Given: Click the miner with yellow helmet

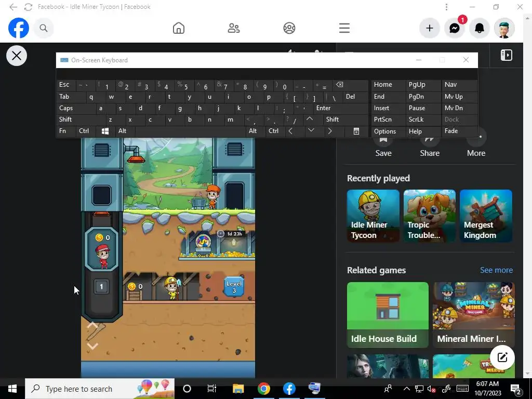Looking at the screenshot, I should coord(172,288).
